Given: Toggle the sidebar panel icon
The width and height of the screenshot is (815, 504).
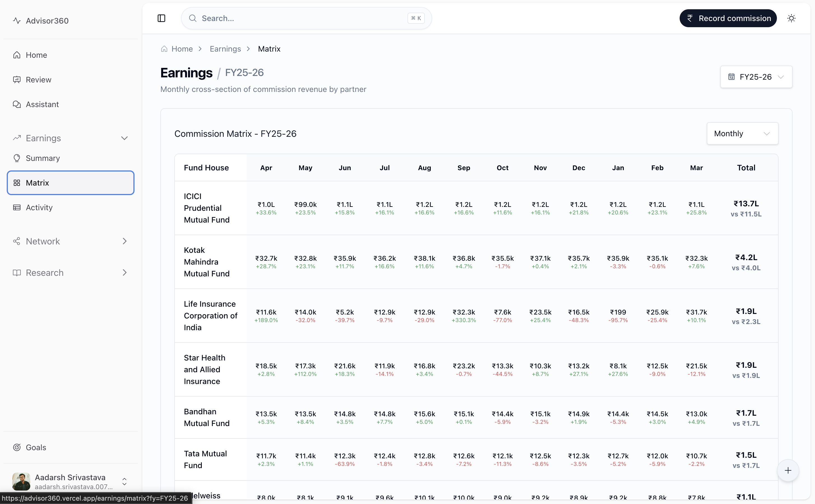Looking at the screenshot, I should [161, 18].
